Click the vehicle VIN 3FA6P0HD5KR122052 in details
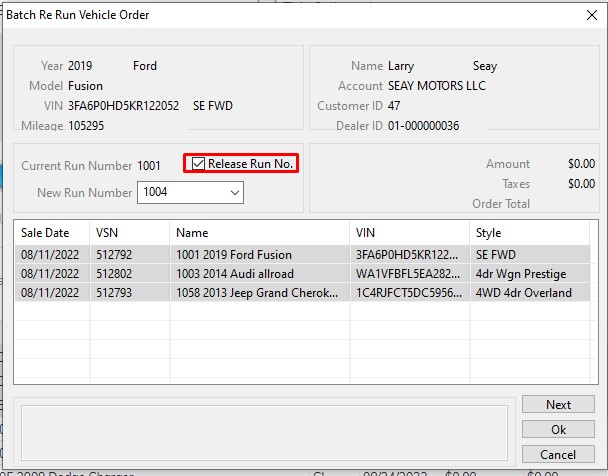Screen dimensions: 608x476 pyautogui.click(x=124, y=106)
